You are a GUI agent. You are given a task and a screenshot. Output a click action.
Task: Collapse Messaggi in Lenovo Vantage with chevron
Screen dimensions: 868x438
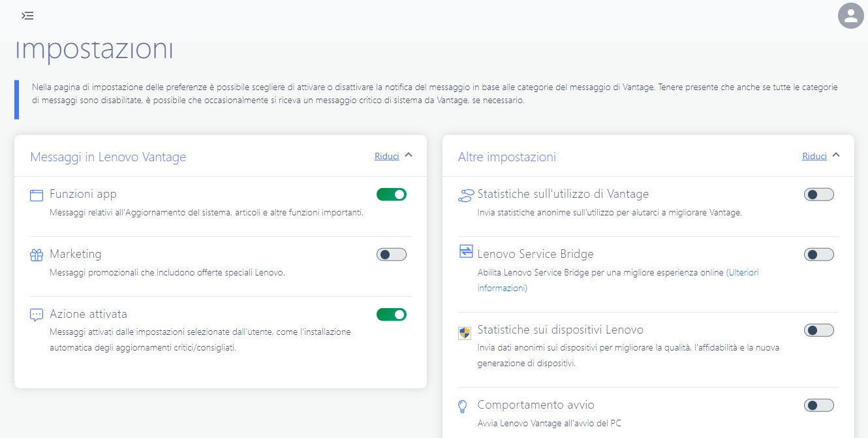[x=409, y=155]
